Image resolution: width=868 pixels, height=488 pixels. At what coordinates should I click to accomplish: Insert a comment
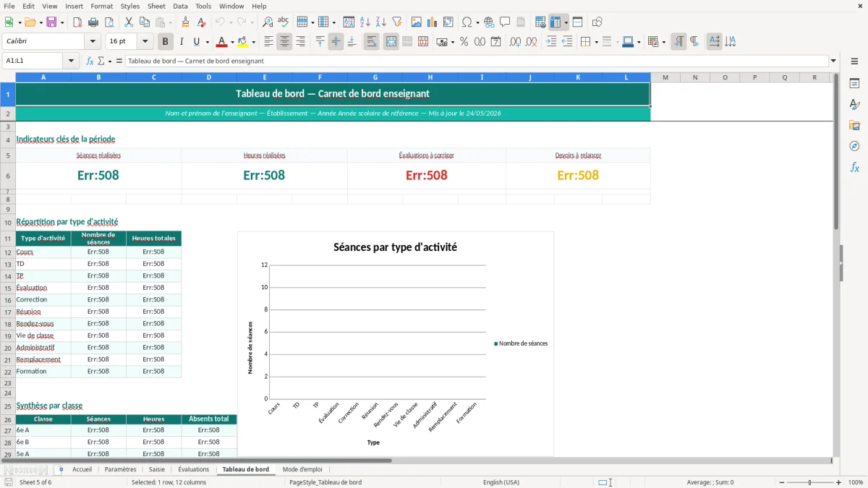[x=505, y=22]
